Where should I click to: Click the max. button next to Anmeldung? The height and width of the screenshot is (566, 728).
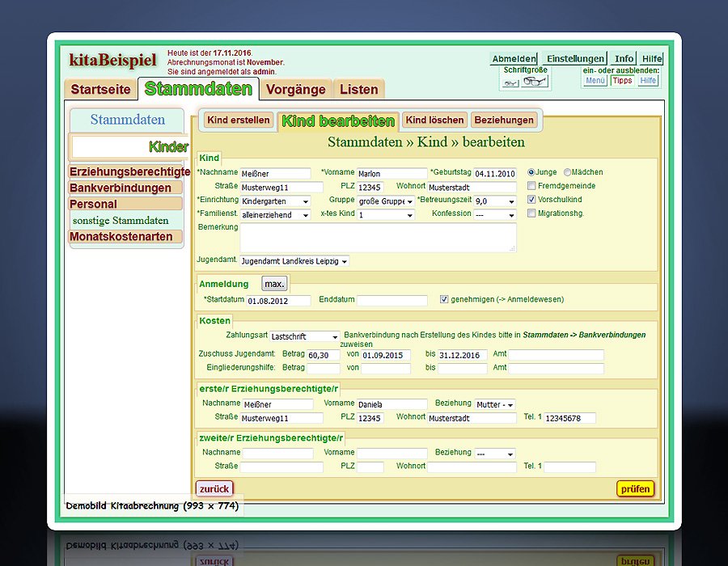point(274,284)
